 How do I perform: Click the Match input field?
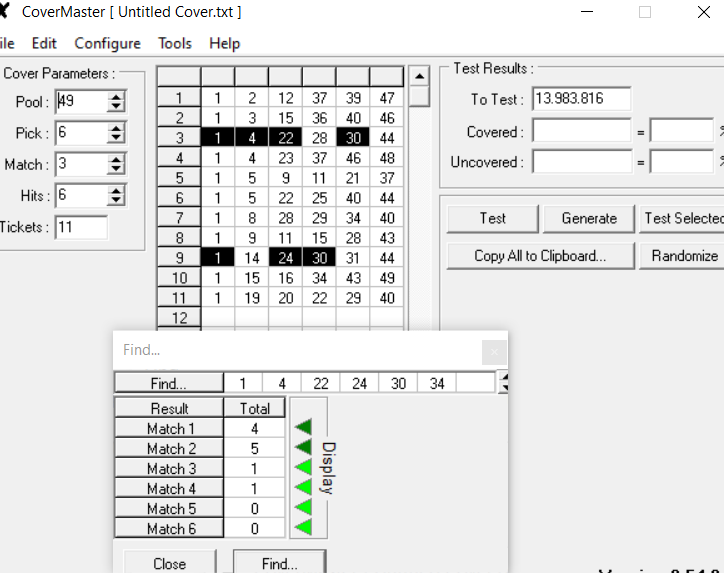81,164
